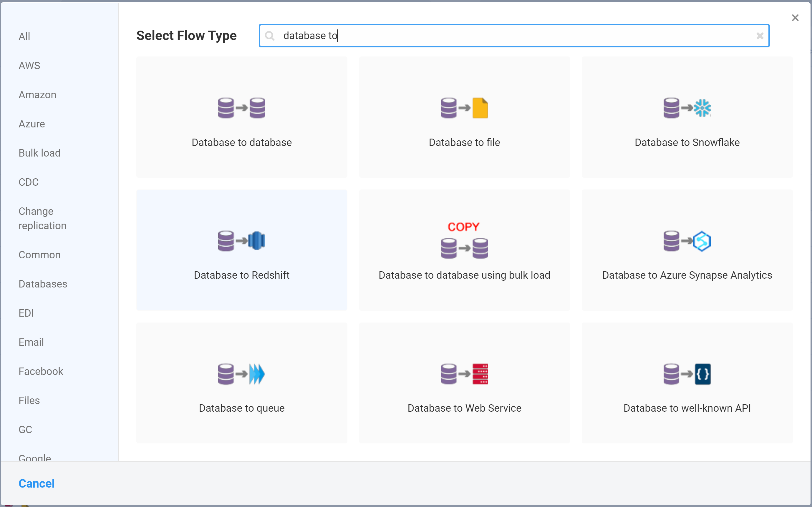Choose Database to Azure Synapse Analytics icon
812x507 pixels.
[x=687, y=241]
